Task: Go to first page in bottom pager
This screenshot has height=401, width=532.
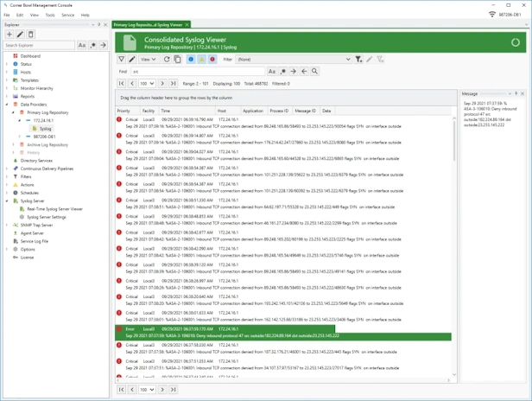Action: click(x=121, y=390)
